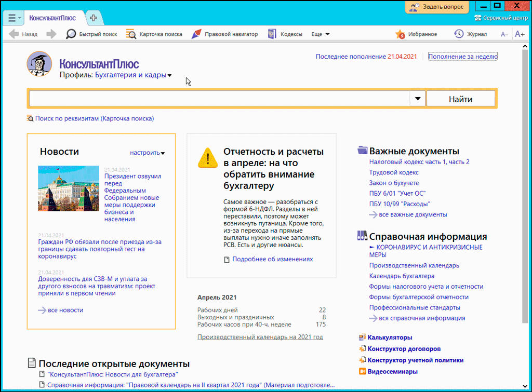Expand the Еще toolbar dropdown
Screen dimensions: 532x392
[x=320, y=34]
